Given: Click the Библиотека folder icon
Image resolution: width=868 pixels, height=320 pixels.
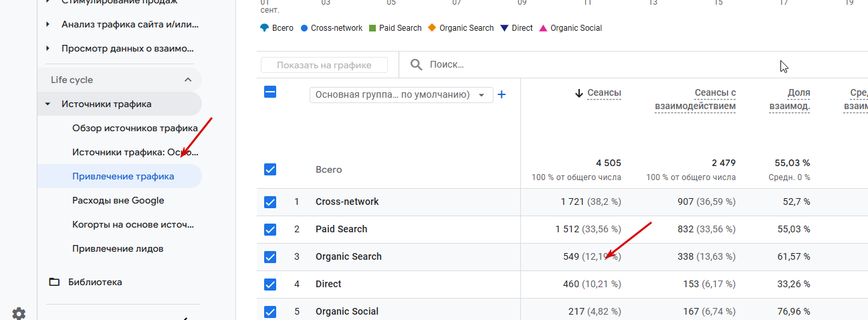Looking at the screenshot, I should click(54, 282).
